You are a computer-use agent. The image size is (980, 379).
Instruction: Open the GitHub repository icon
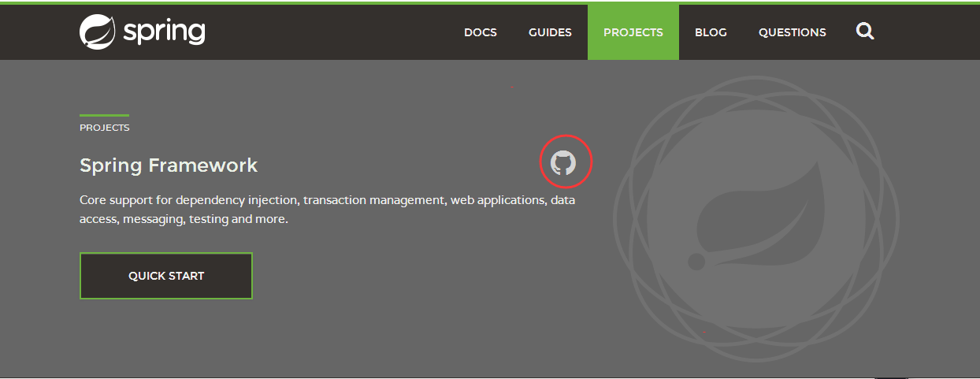tap(563, 163)
